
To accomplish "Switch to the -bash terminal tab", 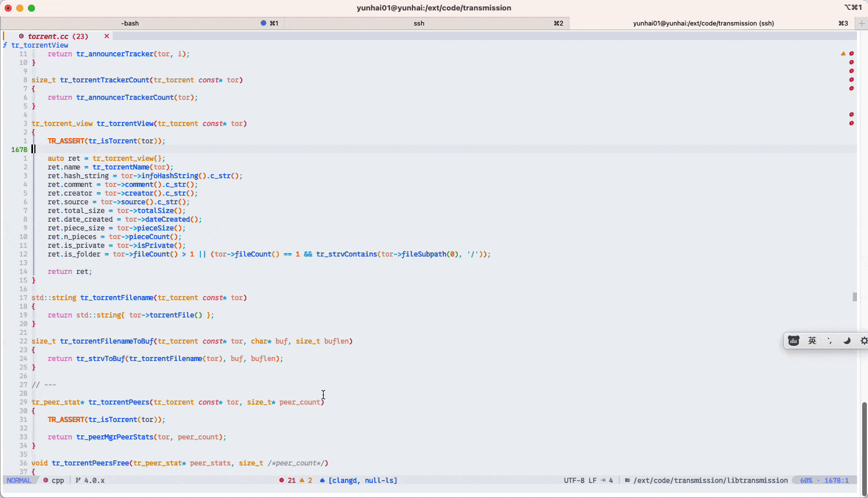I will (130, 23).
